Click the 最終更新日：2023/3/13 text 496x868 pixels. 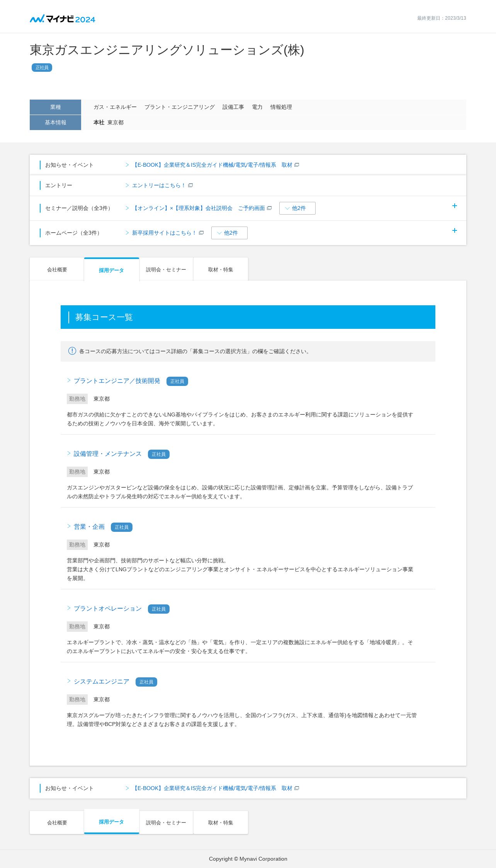(442, 18)
